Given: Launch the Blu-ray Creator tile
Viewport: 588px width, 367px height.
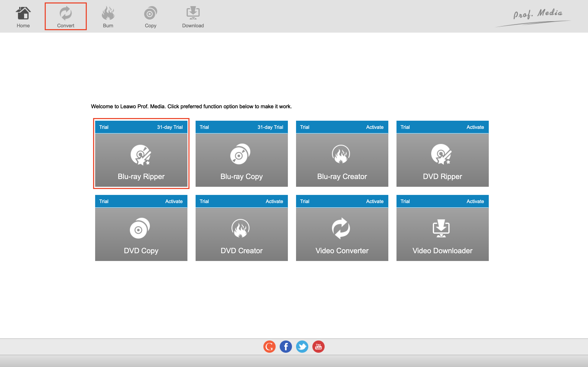Looking at the screenshot, I should point(342,160).
